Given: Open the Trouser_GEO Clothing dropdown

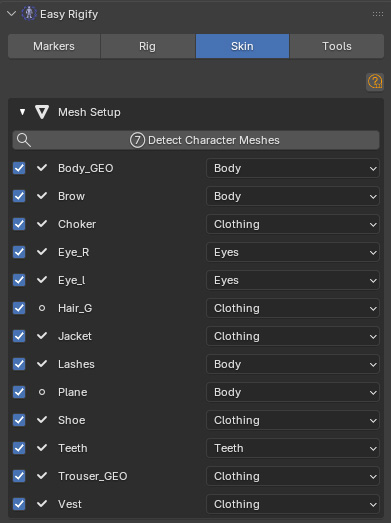Looking at the screenshot, I should 293,476.
